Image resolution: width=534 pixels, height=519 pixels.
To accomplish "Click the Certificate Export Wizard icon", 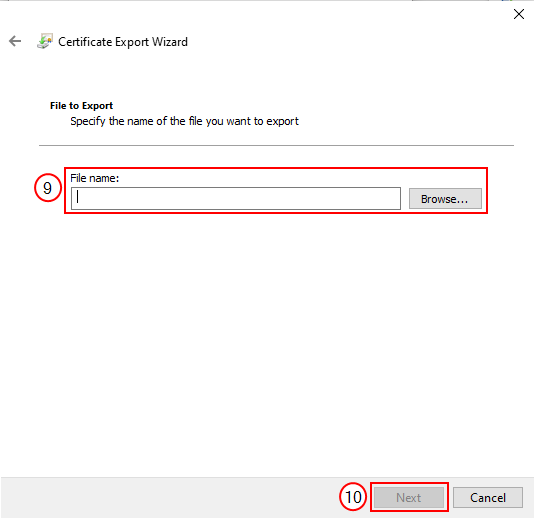I will 45,41.
